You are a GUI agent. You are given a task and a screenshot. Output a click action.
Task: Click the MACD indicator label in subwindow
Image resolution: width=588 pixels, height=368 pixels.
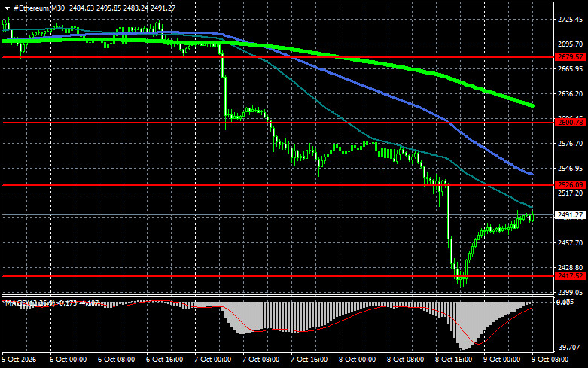click(x=52, y=303)
